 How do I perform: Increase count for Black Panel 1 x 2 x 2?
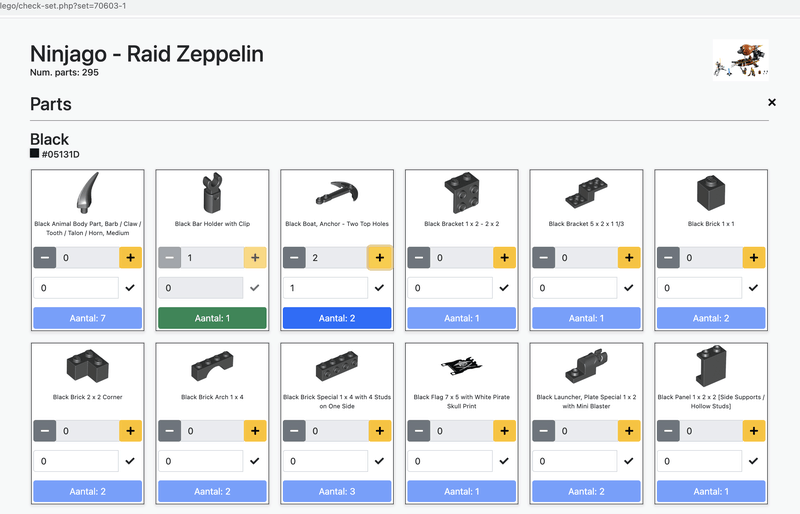point(754,431)
